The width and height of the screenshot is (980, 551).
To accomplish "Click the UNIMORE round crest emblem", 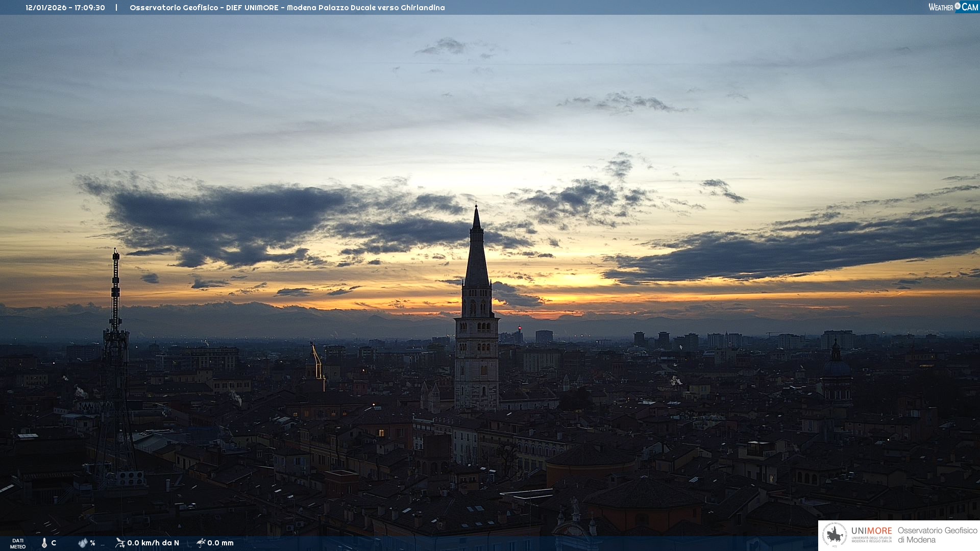I will point(835,535).
